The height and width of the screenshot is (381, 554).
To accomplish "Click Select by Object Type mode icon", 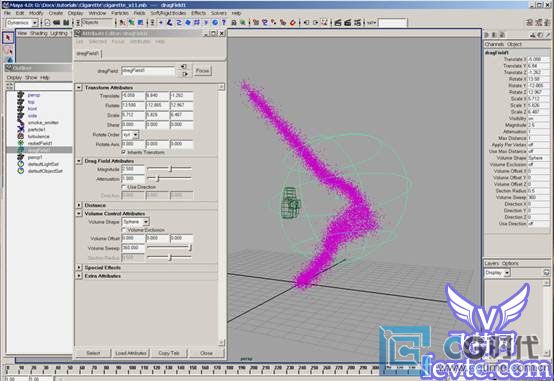I will tap(131, 23).
